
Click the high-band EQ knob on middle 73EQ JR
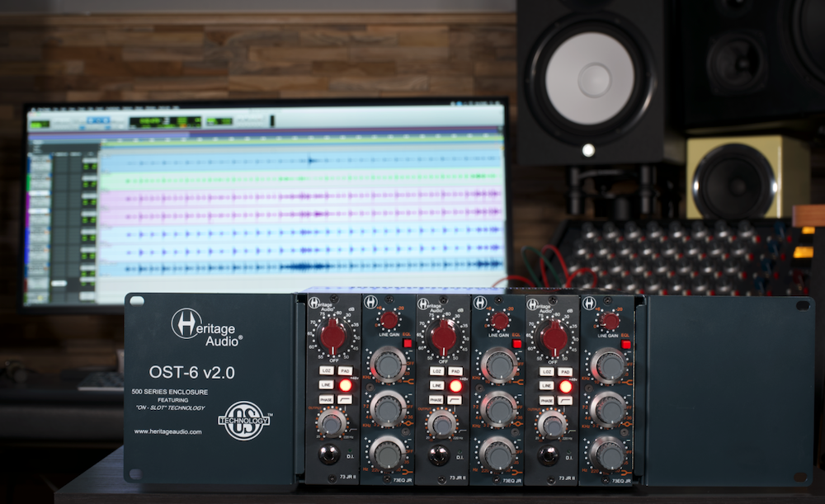pyautogui.click(x=499, y=365)
